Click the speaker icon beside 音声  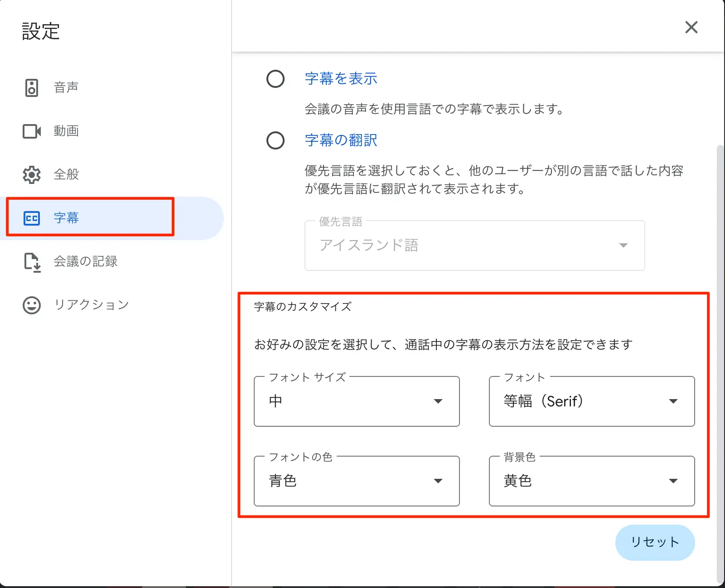pyautogui.click(x=32, y=87)
